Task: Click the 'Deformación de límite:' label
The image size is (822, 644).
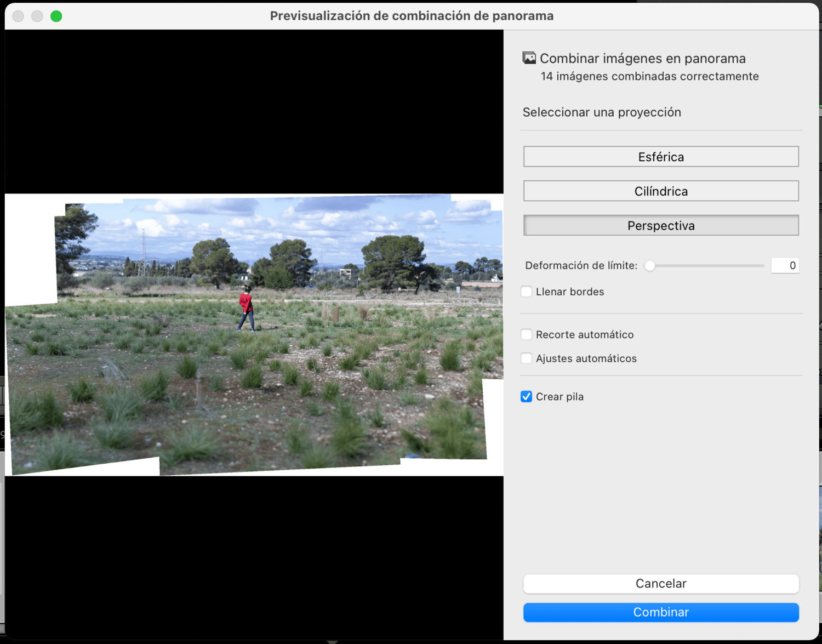Action: pos(581,265)
